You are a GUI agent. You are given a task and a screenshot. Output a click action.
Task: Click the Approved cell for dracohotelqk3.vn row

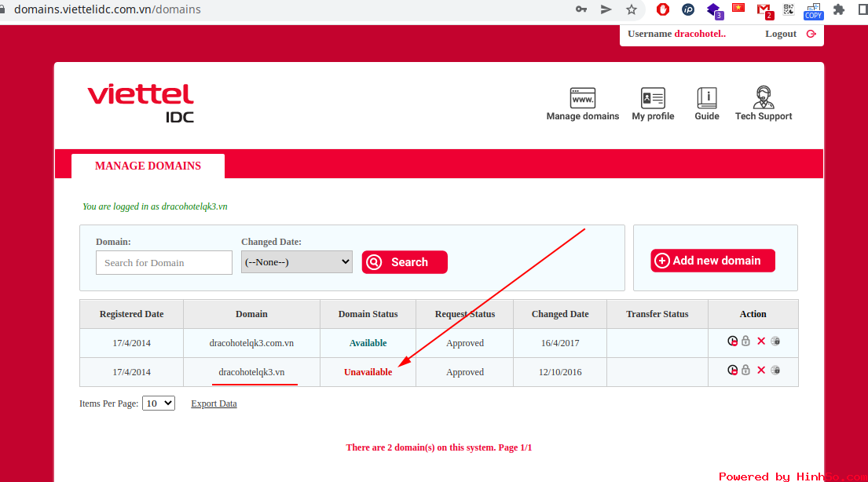(x=465, y=372)
